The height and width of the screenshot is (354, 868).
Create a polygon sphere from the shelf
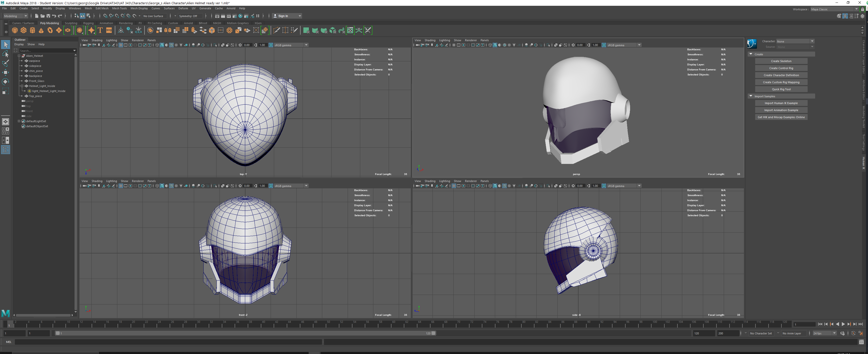point(15,30)
